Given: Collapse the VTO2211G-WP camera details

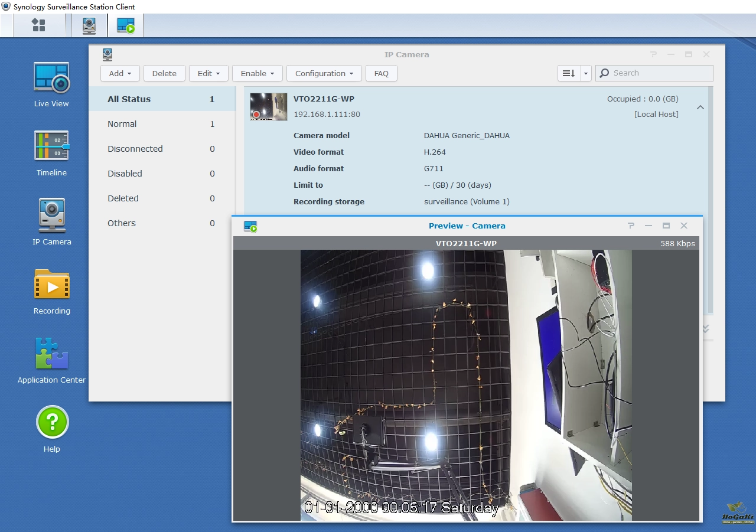Looking at the screenshot, I should click(700, 107).
